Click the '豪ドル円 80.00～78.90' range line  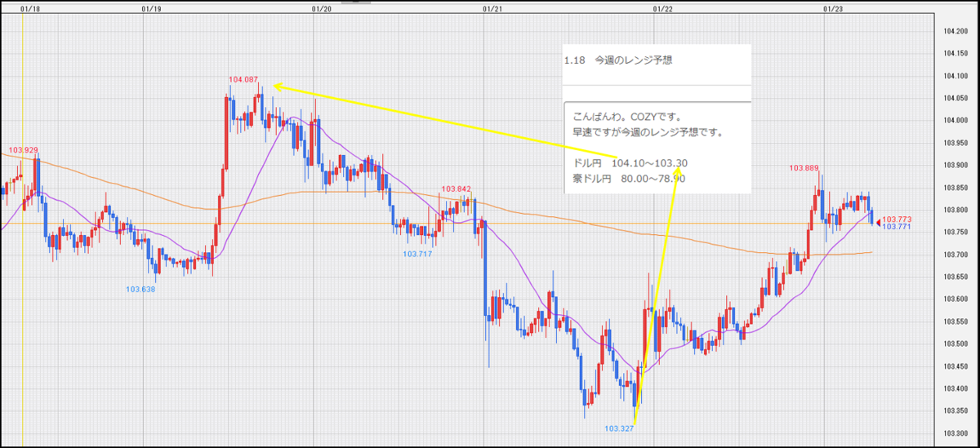point(630,178)
